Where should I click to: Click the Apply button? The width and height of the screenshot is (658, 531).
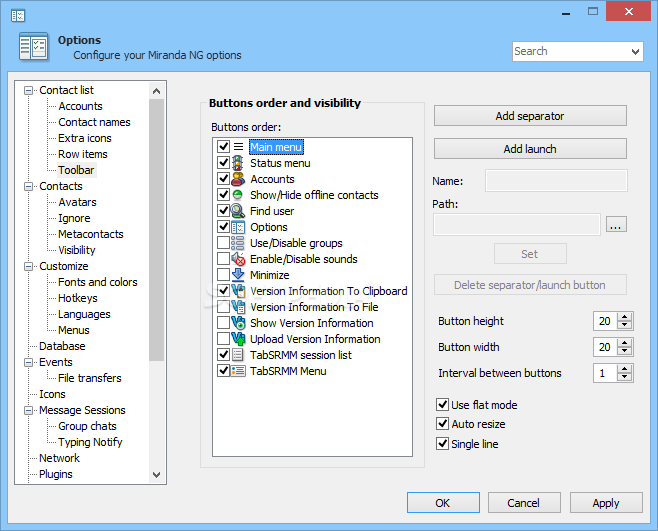click(606, 503)
